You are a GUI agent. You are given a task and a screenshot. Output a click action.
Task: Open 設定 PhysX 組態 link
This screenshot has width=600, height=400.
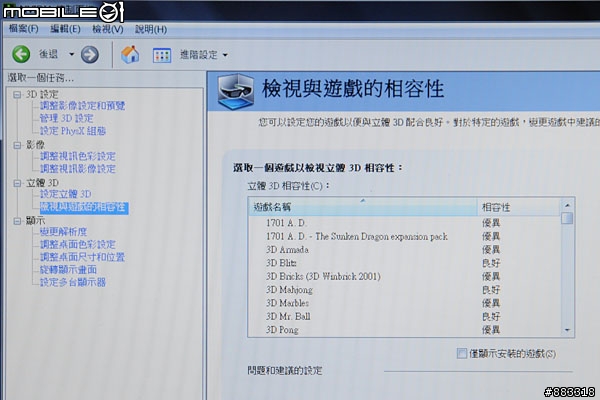pyautogui.click(x=73, y=131)
